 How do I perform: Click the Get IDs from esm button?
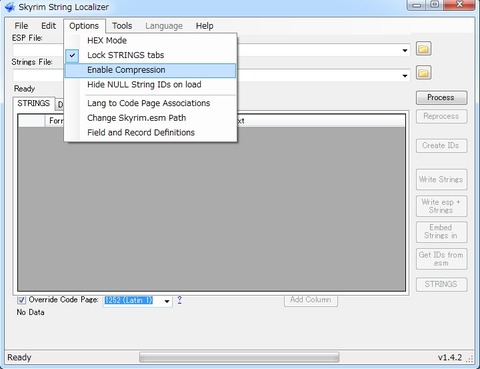tap(441, 259)
